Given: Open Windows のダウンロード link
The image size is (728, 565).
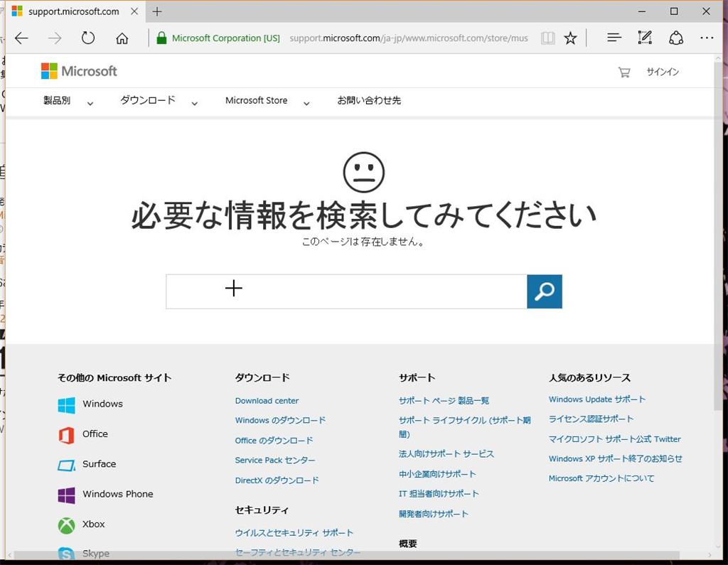Looking at the screenshot, I should click(280, 420).
